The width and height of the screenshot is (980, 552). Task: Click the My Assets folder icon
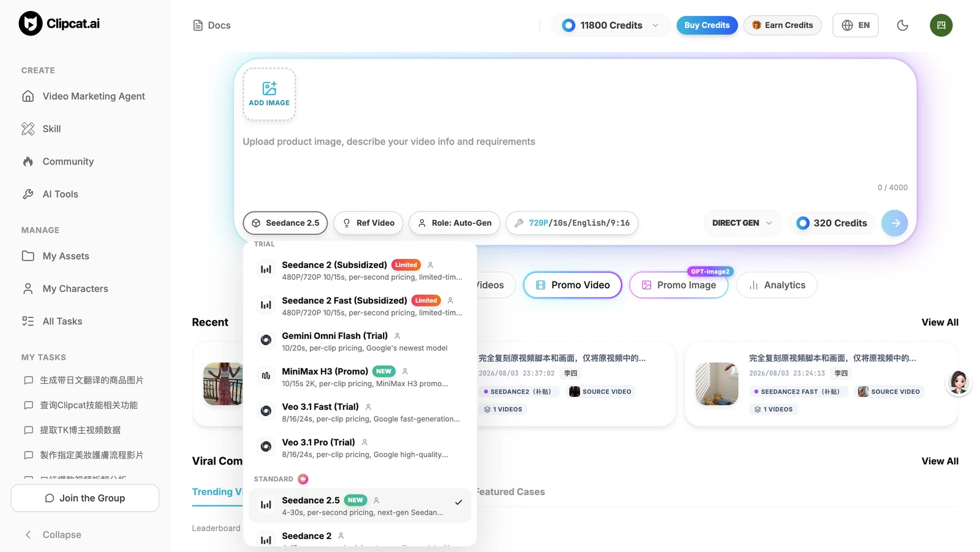28,256
